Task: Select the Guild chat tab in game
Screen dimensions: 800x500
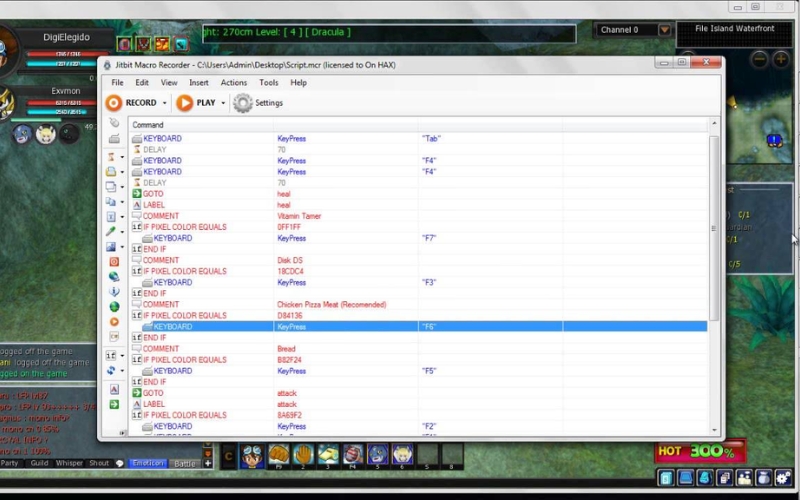Action: tap(39, 463)
